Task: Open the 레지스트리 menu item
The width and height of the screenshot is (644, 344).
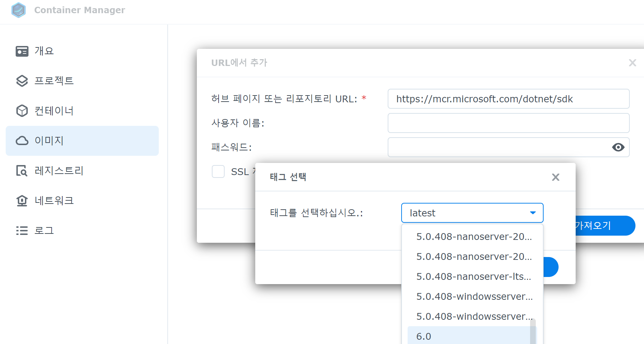Action: pos(82,171)
